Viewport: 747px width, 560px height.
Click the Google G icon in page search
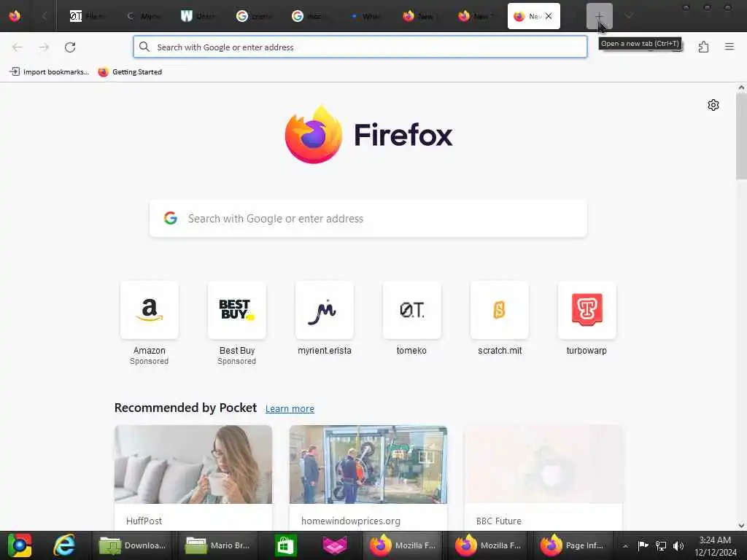(x=171, y=218)
